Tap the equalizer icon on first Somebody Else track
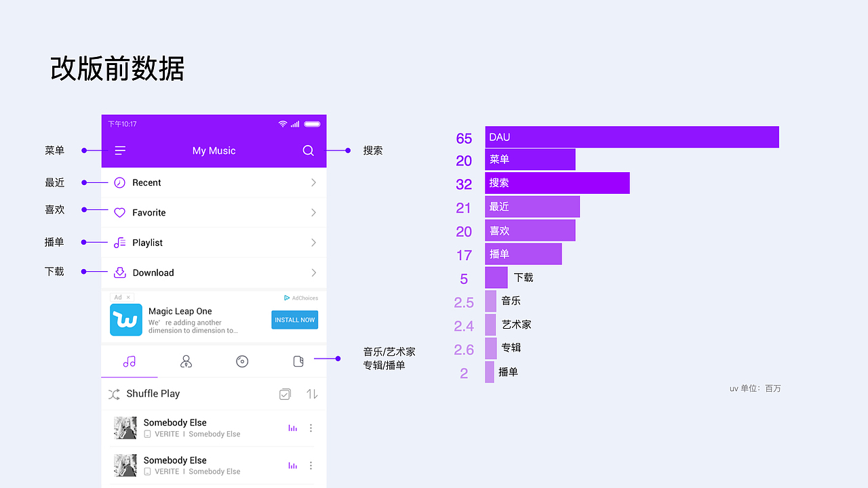This screenshot has width=868, height=488. pyautogui.click(x=292, y=428)
